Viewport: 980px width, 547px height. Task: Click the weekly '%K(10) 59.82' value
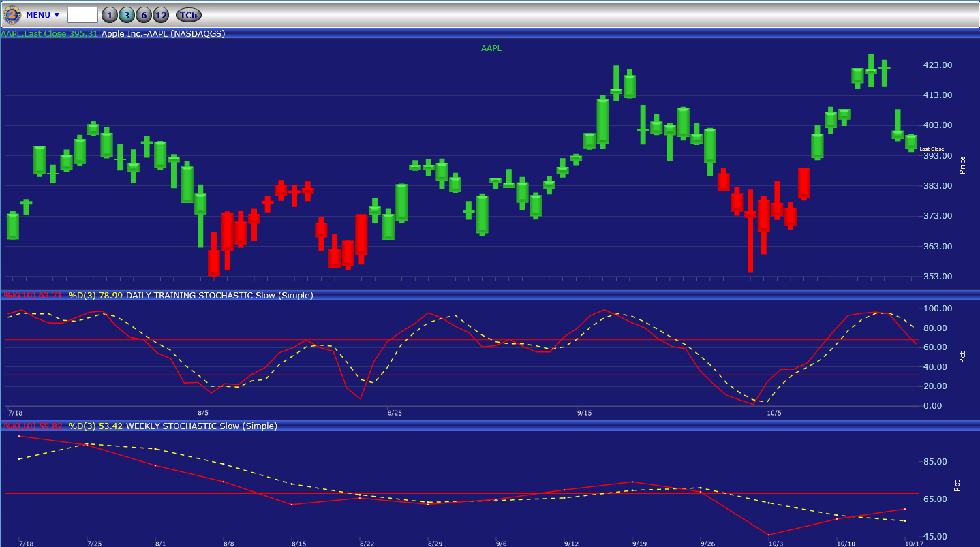pyautogui.click(x=33, y=426)
